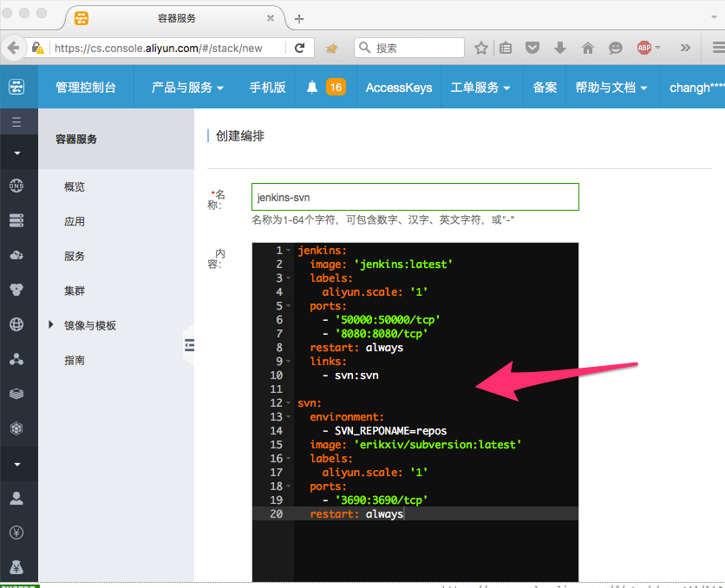The width and height of the screenshot is (725, 588).
Task: Collapse the lower dark sidebar section arrow
Action: [x=17, y=464]
